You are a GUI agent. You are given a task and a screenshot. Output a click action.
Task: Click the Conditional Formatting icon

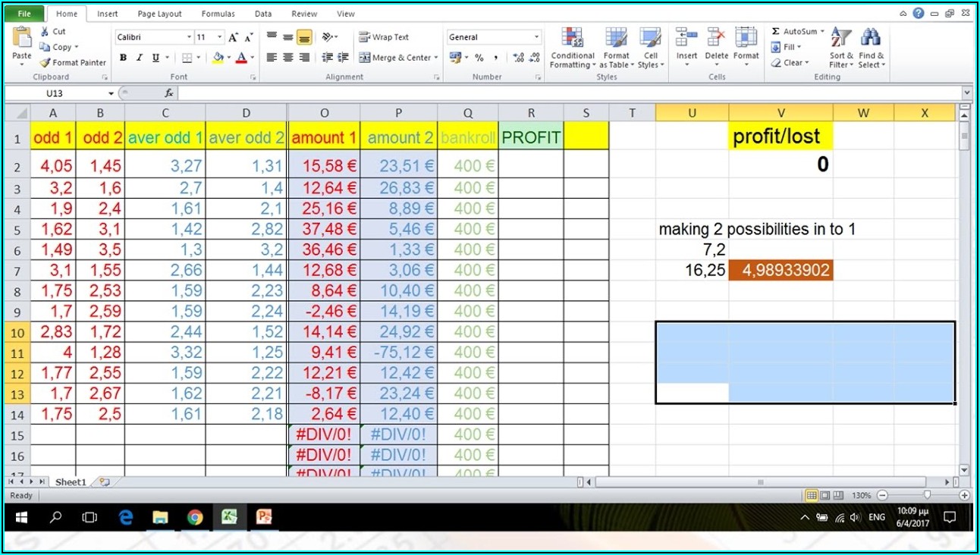572,38
